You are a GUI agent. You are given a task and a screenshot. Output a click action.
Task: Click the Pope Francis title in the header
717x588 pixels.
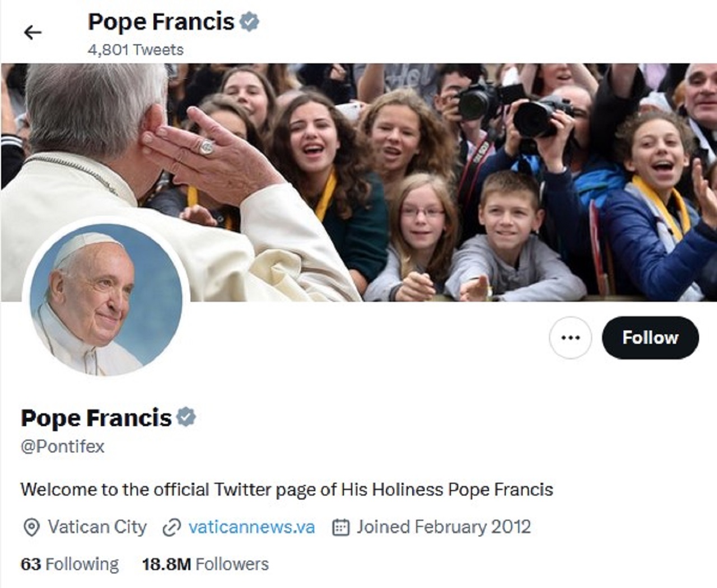161,22
